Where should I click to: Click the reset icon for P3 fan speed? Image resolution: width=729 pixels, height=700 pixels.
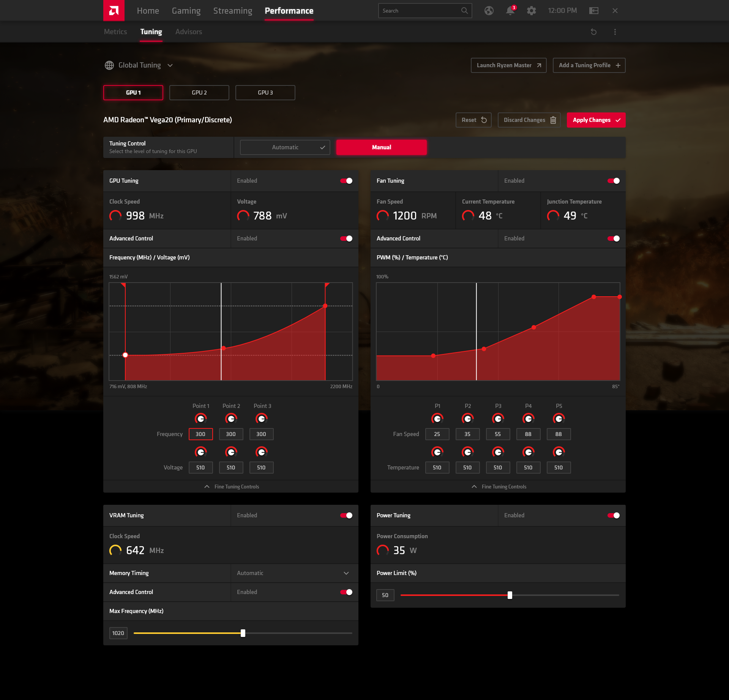(497, 419)
